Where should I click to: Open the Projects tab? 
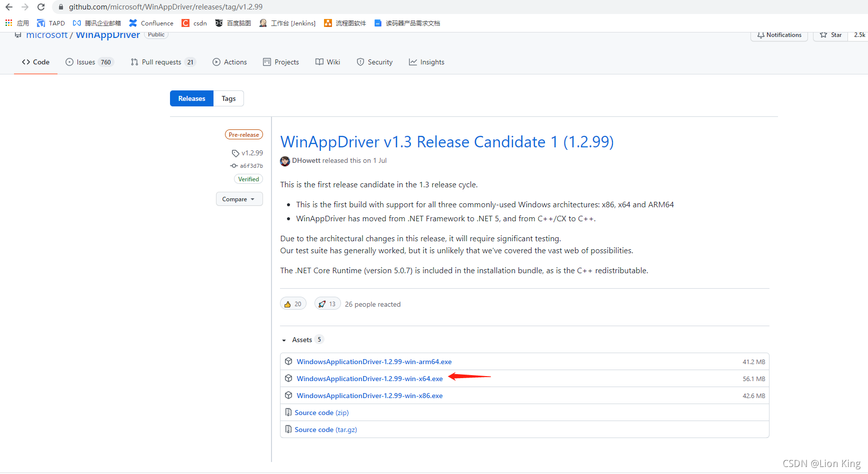[281, 62]
